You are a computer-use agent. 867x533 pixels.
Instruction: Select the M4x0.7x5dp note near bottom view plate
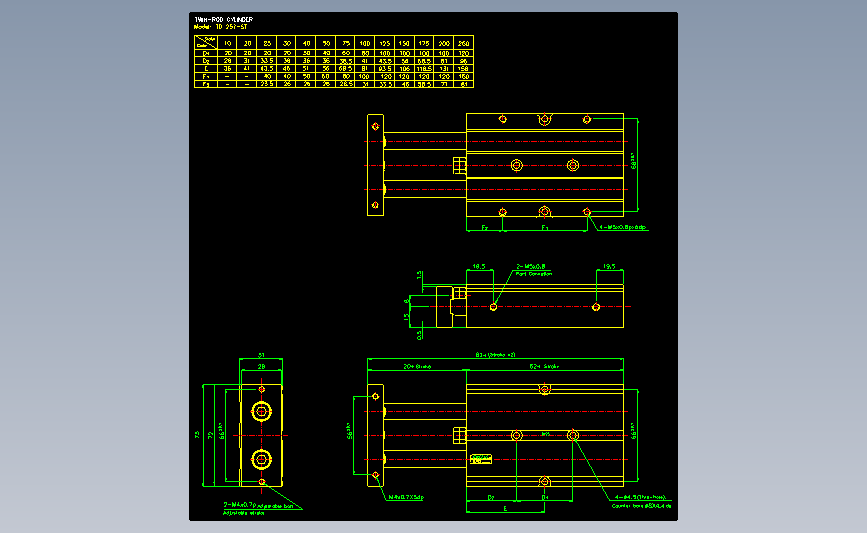click(406, 498)
